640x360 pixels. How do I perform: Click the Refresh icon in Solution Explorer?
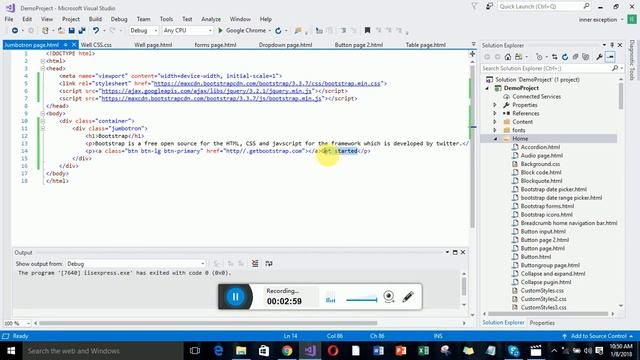[565, 57]
